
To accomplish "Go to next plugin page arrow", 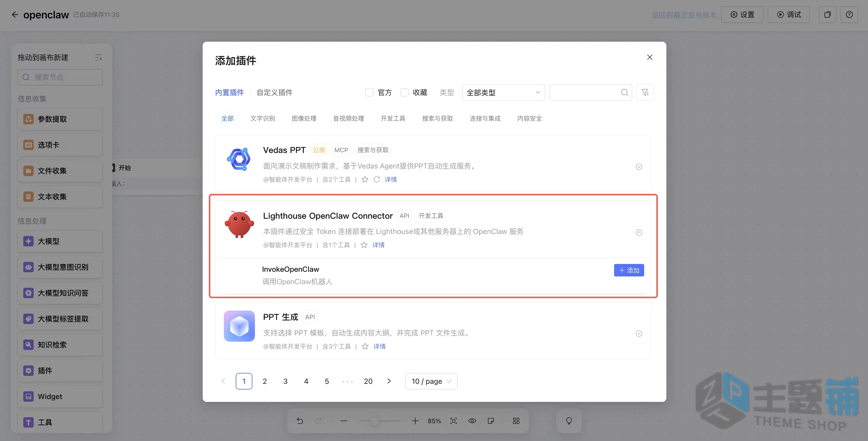I will (389, 381).
